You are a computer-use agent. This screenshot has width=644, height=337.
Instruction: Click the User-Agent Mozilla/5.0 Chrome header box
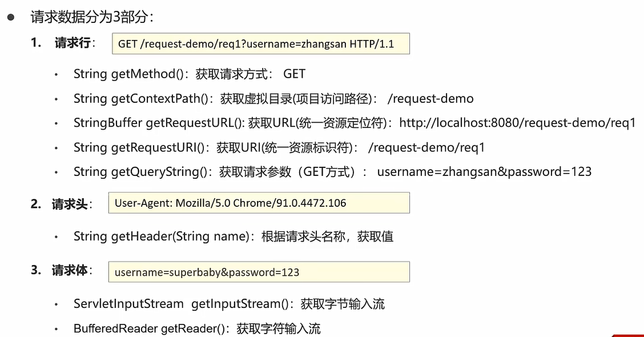pyautogui.click(x=259, y=203)
